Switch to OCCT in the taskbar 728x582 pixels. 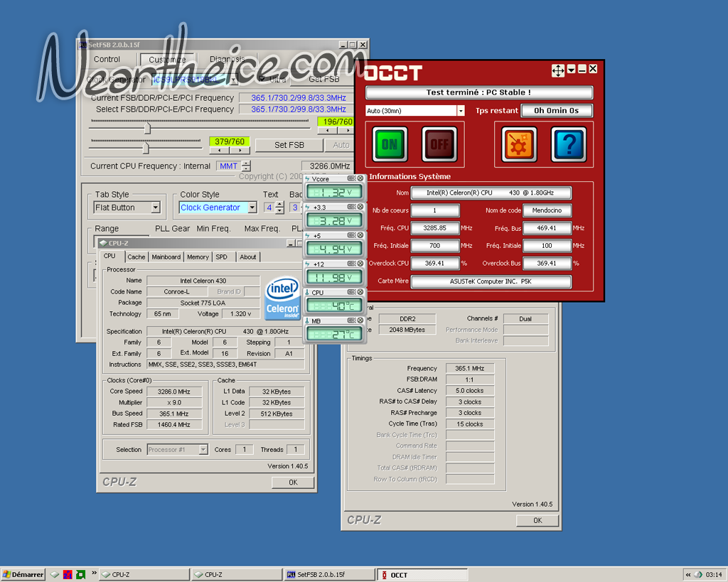point(422,575)
